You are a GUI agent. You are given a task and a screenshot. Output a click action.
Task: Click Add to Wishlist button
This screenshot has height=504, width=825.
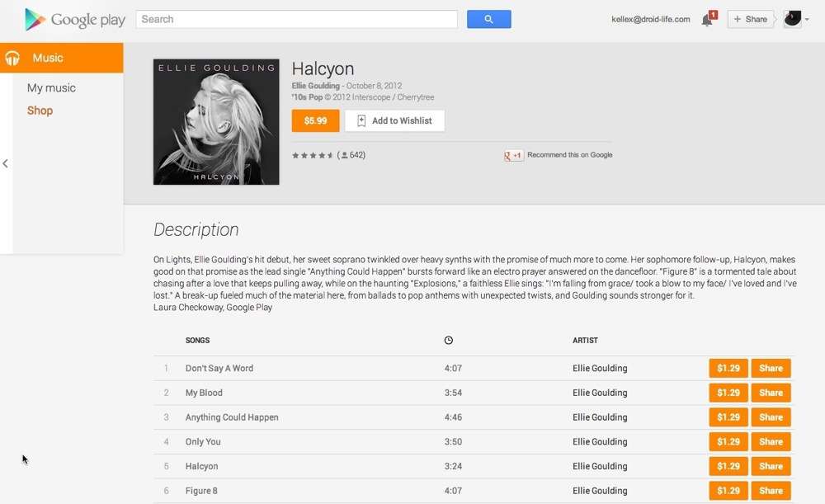pyautogui.click(x=394, y=121)
